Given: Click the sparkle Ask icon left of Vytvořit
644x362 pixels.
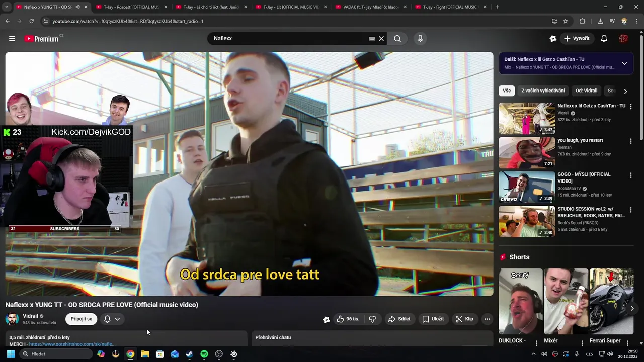Looking at the screenshot, I should 553,39.
